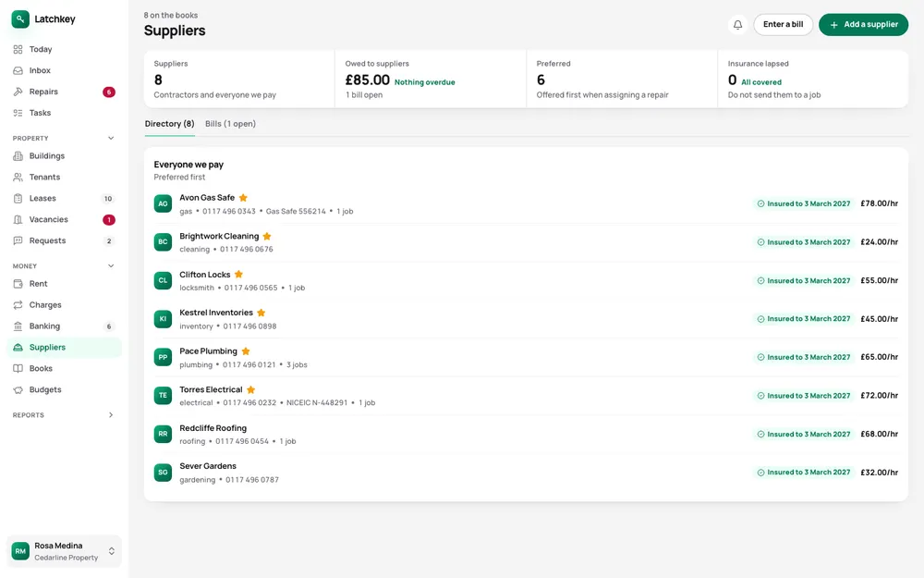Screen dimensions: 924x578
Task: Click the Banking building icon
Action: click(18, 326)
